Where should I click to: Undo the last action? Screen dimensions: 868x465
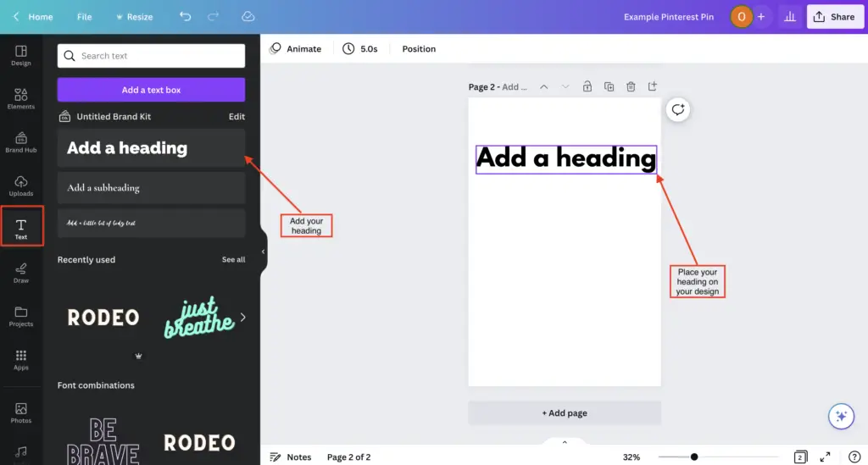(x=185, y=17)
